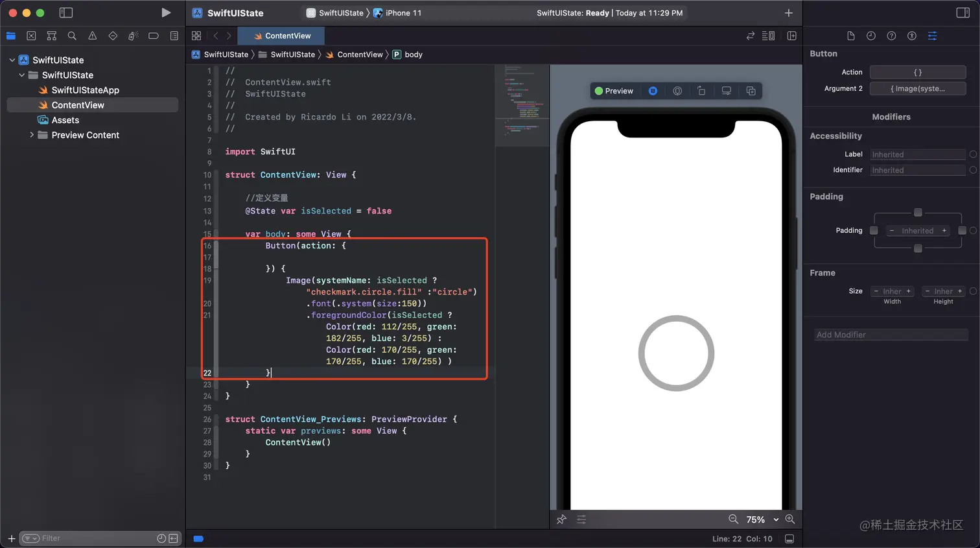The image size is (980, 548).
Task: Open canvas settings sliders icon
Action: coord(581,519)
